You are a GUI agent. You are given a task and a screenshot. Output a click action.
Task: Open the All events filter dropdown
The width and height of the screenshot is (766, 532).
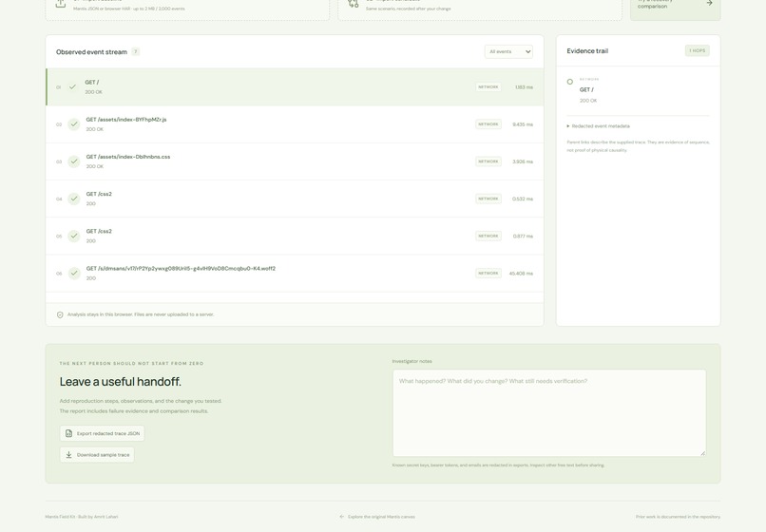pos(508,52)
